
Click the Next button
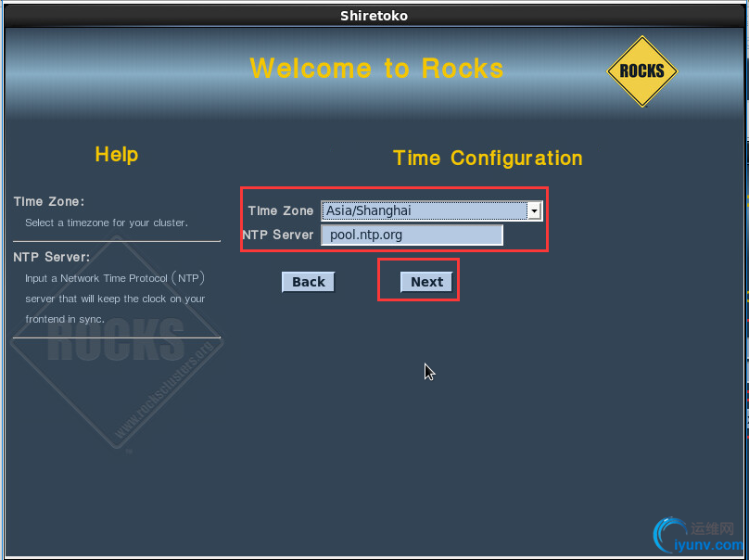[426, 282]
